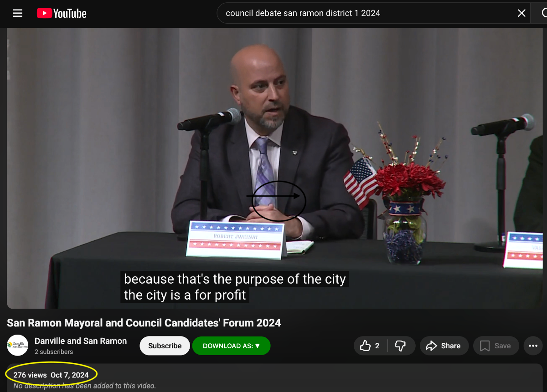Open the three-dot more actions menu
Image resolution: width=547 pixels, height=392 pixels.
(533, 346)
